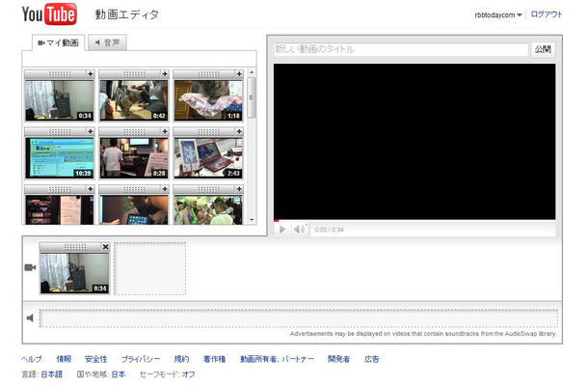Screen dimensions: 588x386
Task: Select the 0:28 video thumbnail
Action: [x=133, y=157]
